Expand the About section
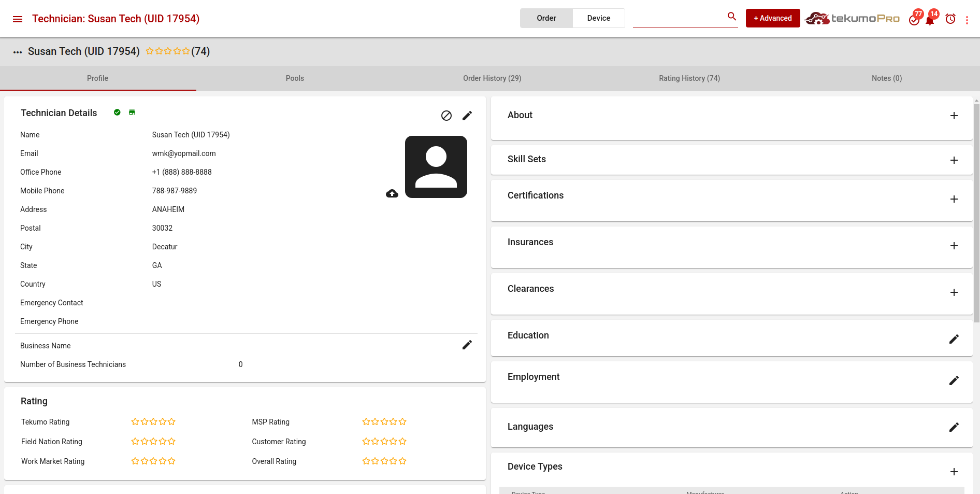 coord(954,116)
